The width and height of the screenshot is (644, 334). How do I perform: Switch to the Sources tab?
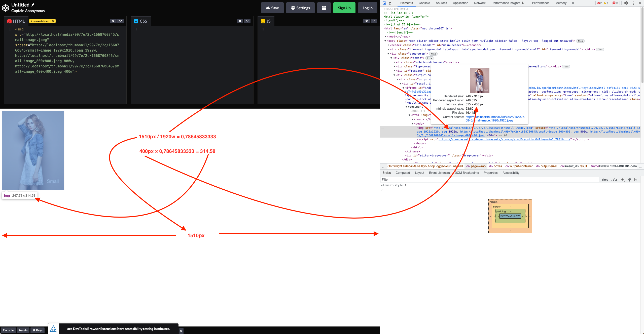(x=441, y=3)
